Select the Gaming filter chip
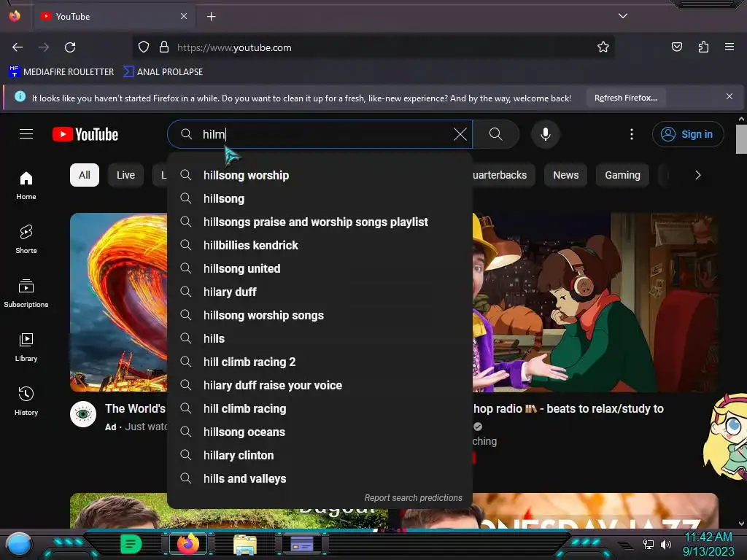The width and height of the screenshot is (747, 560). tap(623, 175)
